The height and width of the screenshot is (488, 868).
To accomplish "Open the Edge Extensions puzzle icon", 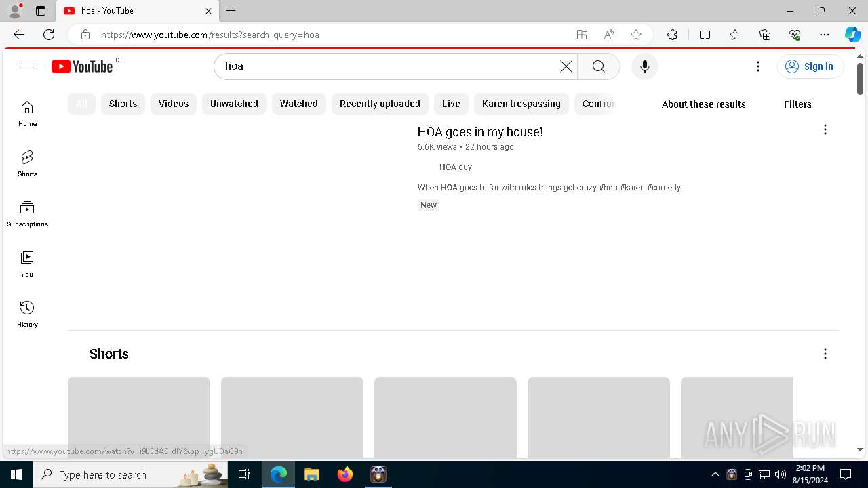I will [672, 35].
